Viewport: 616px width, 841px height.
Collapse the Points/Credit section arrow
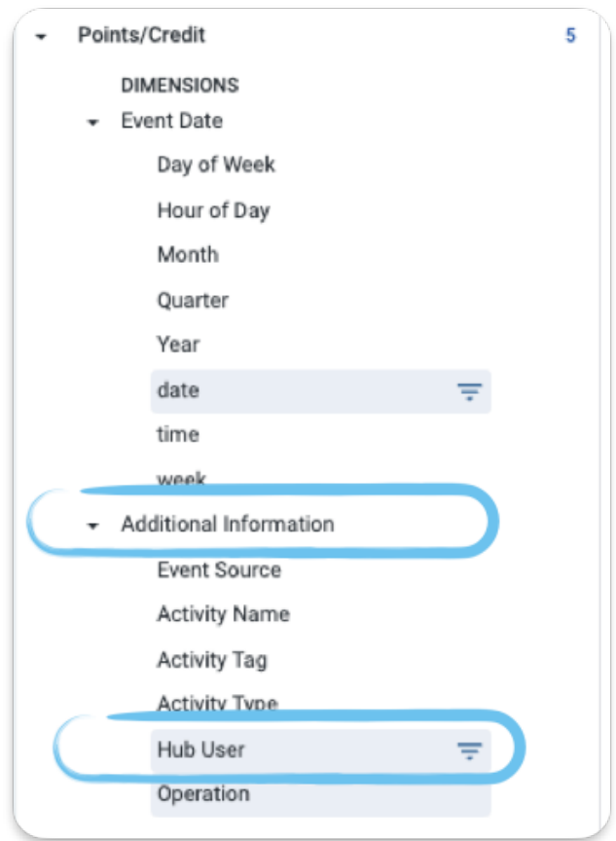pyautogui.click(x=41, y=37)
